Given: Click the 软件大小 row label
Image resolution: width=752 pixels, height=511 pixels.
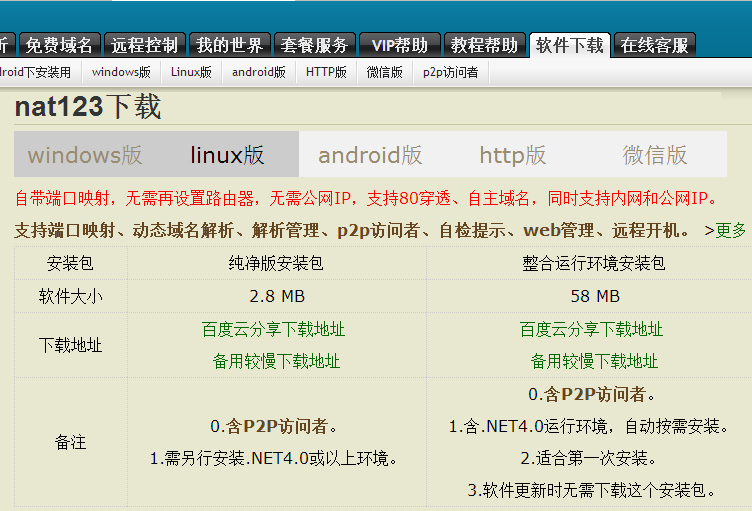Looking at the screenshot, I should click(70, 296).
